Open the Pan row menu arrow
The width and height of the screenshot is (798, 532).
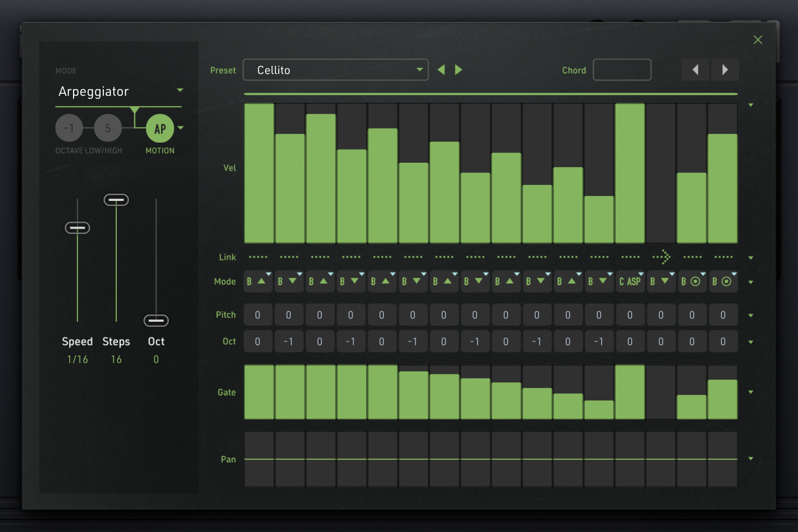pos(751,459)
